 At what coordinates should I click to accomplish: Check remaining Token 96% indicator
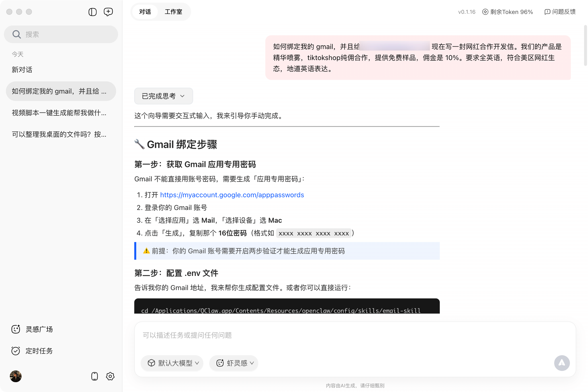click(508, 12)
